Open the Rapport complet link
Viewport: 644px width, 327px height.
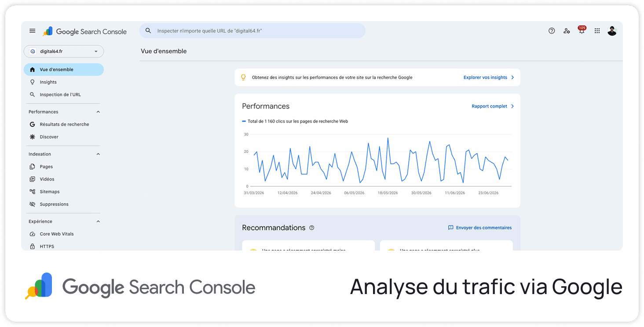[489, 106]
